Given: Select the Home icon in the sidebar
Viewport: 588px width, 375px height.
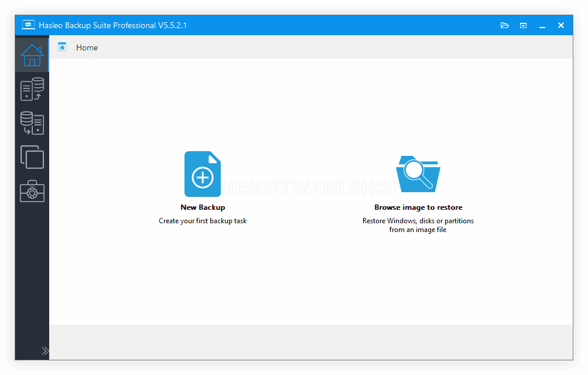Looking at the screenshot, I should click(32, 54).
